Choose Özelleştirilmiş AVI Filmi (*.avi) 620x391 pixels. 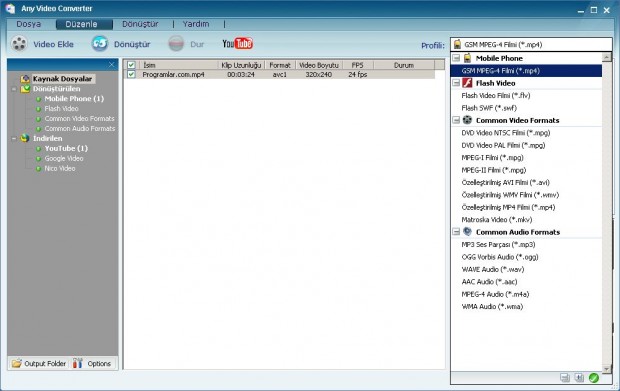coord(505,182)
